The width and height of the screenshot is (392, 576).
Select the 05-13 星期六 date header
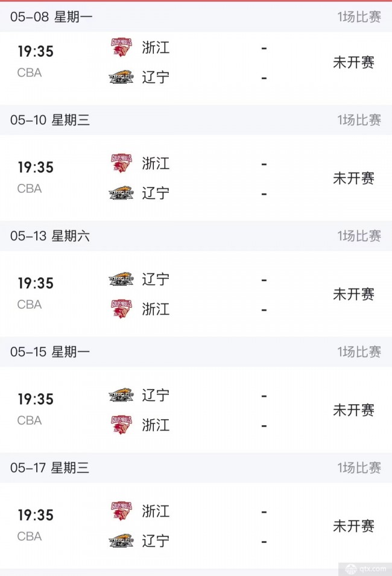tap(50, 236)
